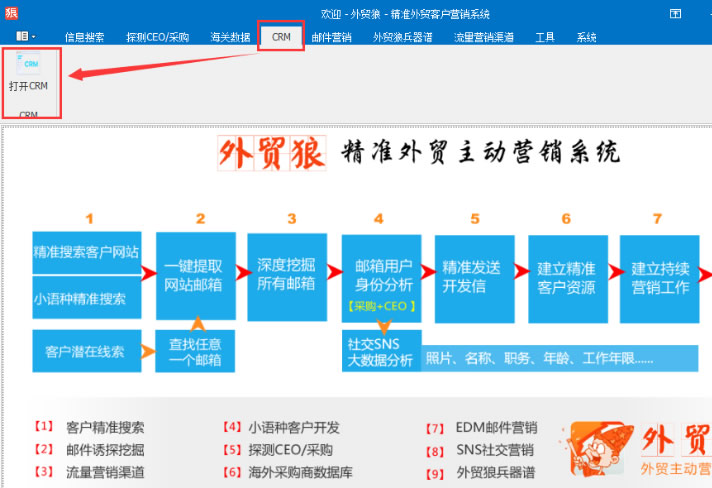
Task: Go to the 邮件营销 tab
Action: tap(331, 37)
